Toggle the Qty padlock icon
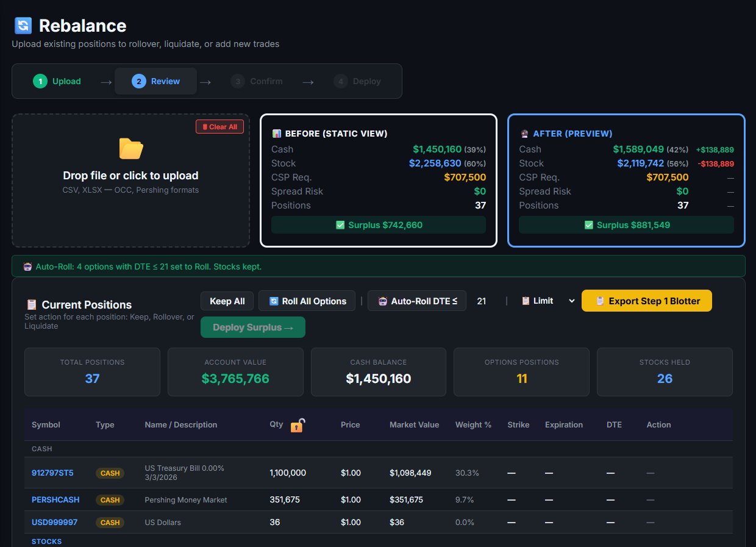The width and height of the screenshot is (756, 547). pyautogui.click(x=298, y=426)
